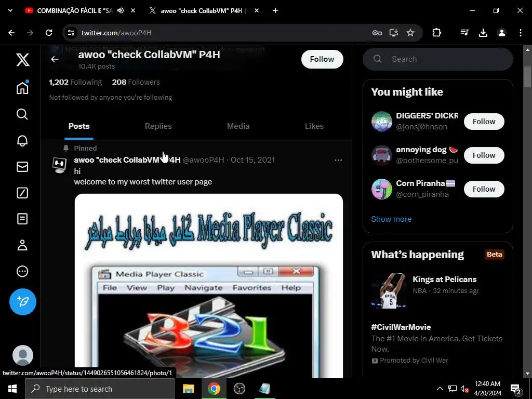Open the Chrome profile icon

coord(502,33)
